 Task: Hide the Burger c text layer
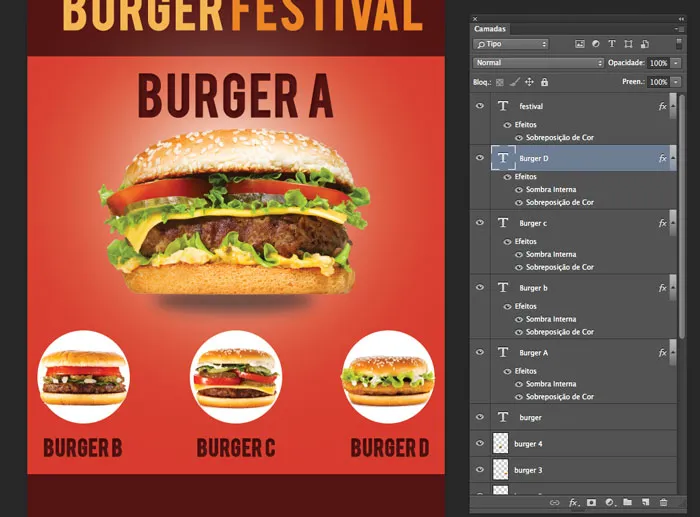click(x=480, y=222)
